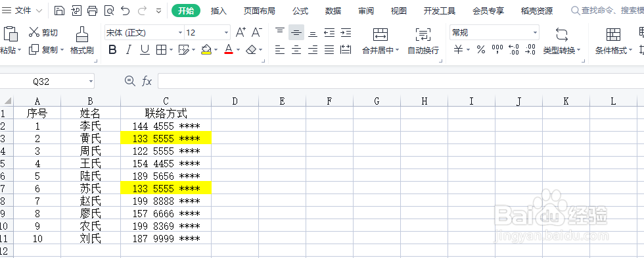Click the Eraser clear icon
Viewport: 644px width, 258px height.
[251, 50]
